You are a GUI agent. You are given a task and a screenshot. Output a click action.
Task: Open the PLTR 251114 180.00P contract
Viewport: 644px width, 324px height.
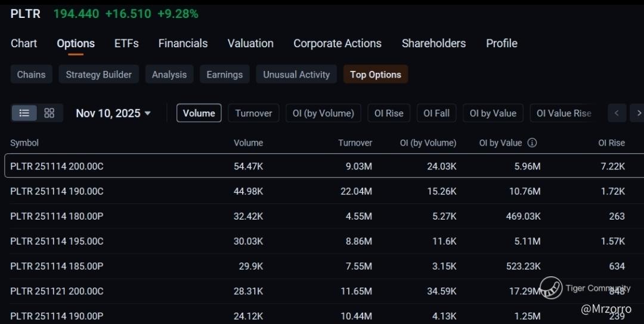[x=57, y=217]
